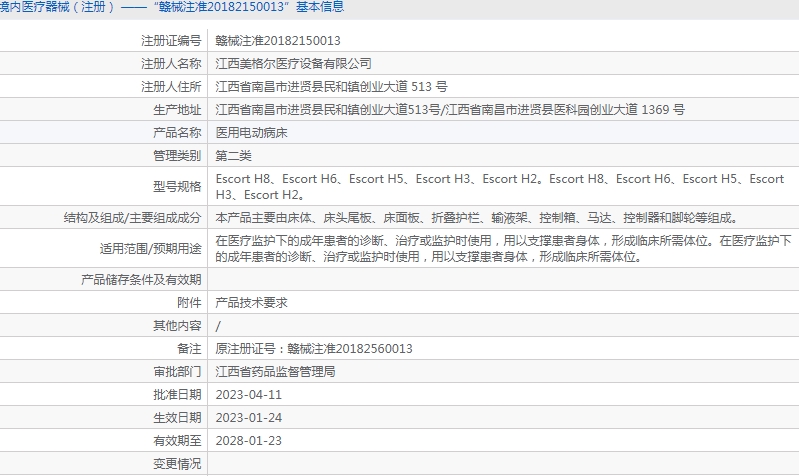
Task: Click the 产品名称 label
Action: coord(177,133)
